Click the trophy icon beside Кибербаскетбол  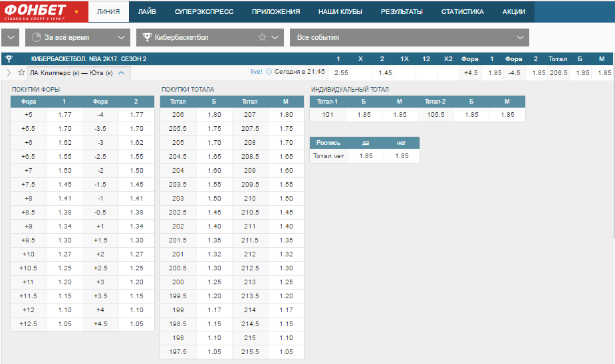pyautogui.click(x=147, y=37)
